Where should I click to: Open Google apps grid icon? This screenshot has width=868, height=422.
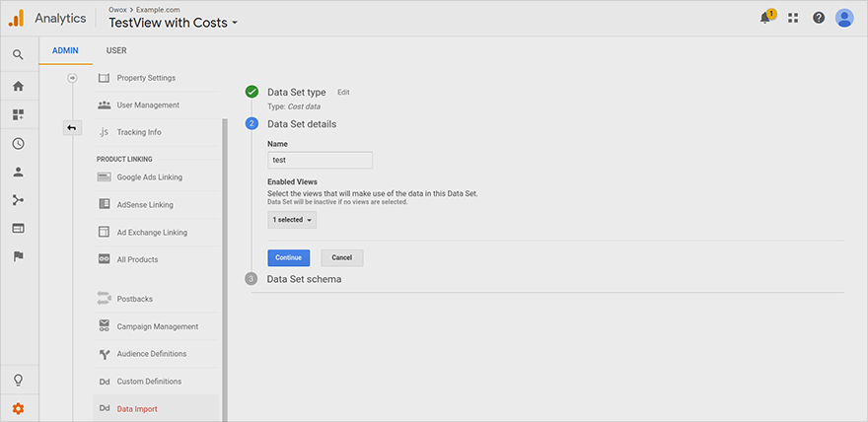click(793, 18)
